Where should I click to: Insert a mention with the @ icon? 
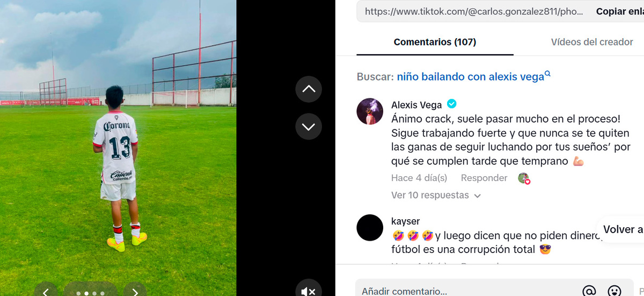point(589,291)
